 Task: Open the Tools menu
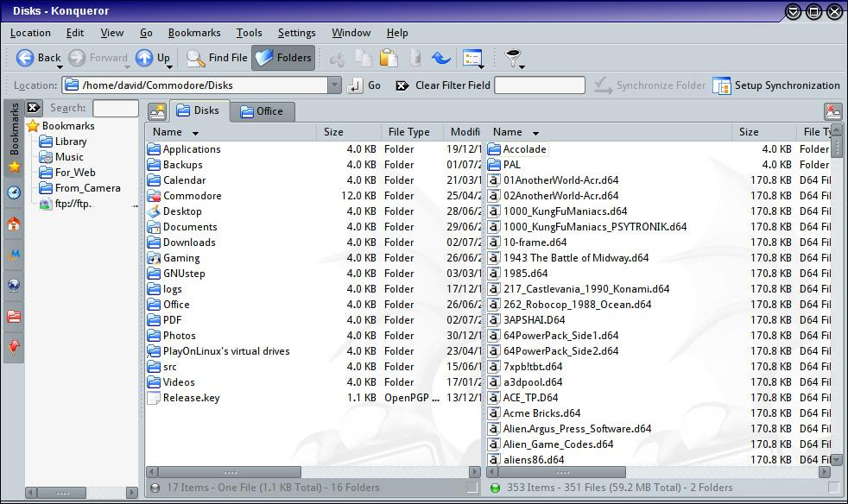pos(249,33)
